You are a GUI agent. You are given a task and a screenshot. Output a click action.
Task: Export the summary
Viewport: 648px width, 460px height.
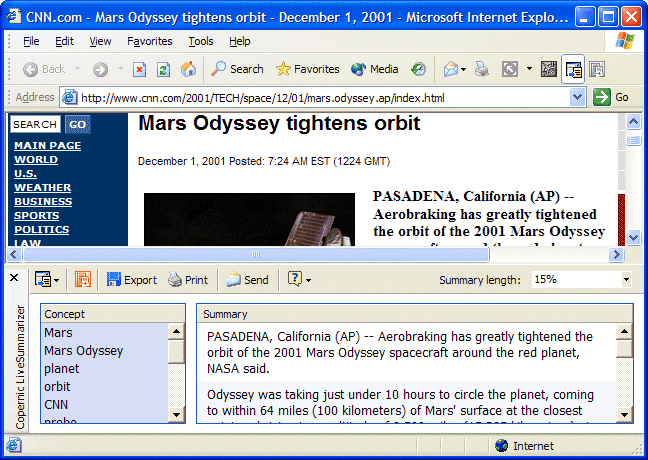tap(131, 280)
